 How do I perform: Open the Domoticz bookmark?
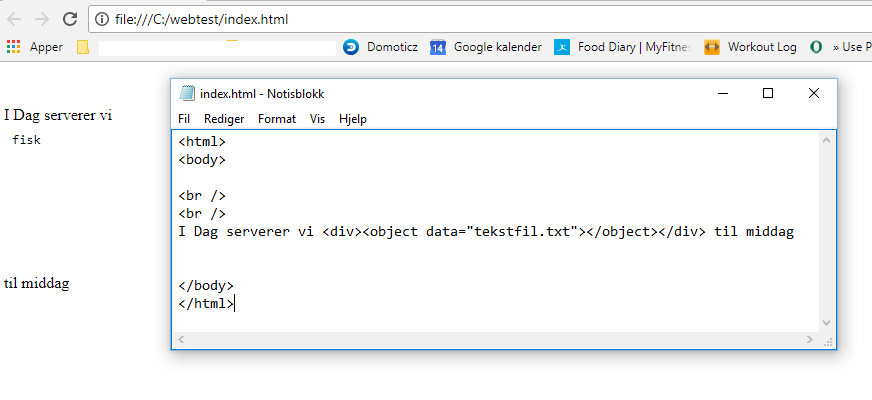pyautogui.click(x=381, y=47)
